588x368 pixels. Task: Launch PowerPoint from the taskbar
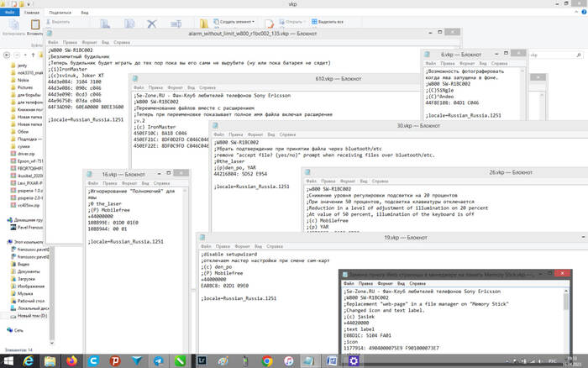tap(115, 360)
